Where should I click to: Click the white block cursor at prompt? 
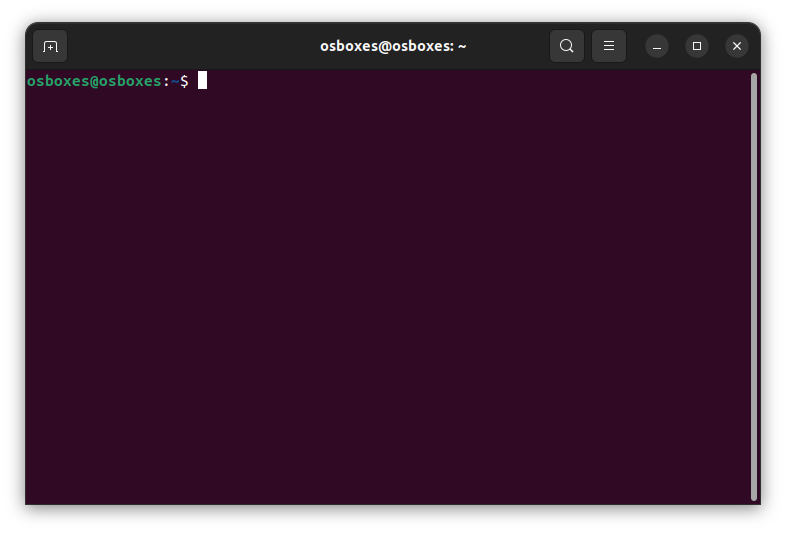point(202,81)
